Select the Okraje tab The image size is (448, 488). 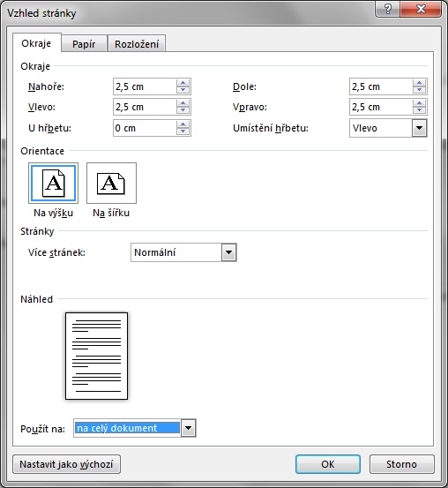pyautogui.click(x=36, y=43)
